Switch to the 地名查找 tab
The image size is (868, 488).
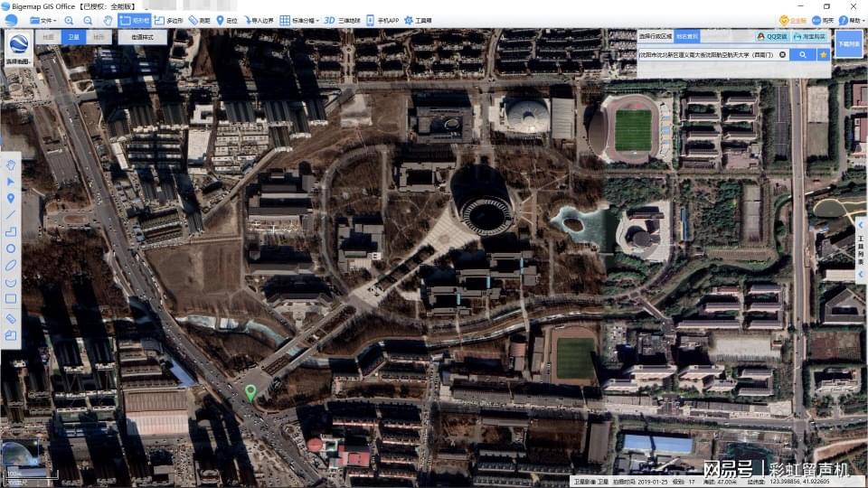click(x=688, y=37)
